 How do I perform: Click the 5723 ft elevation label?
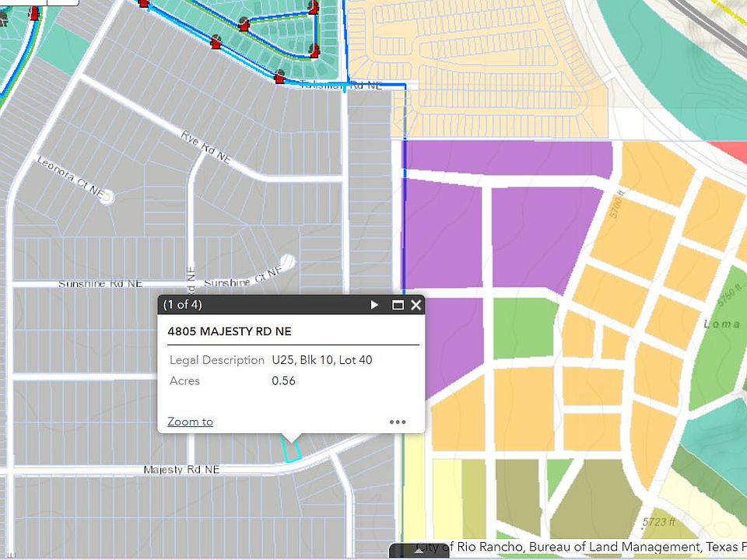click(659, 522)
